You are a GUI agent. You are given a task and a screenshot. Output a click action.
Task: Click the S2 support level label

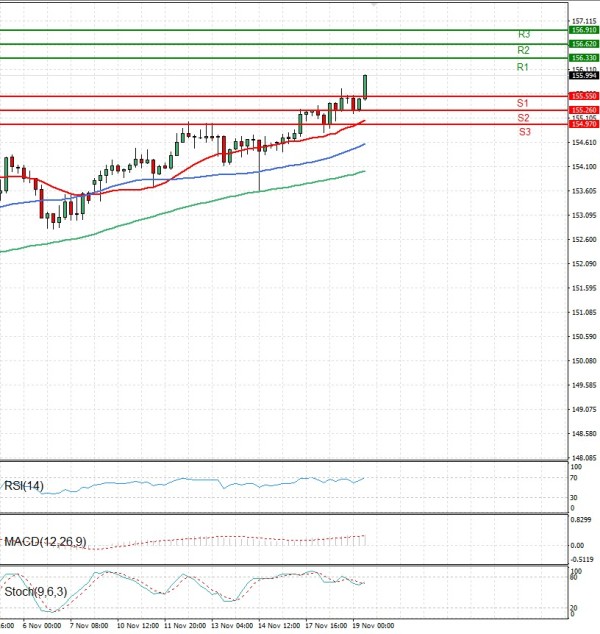523,118
